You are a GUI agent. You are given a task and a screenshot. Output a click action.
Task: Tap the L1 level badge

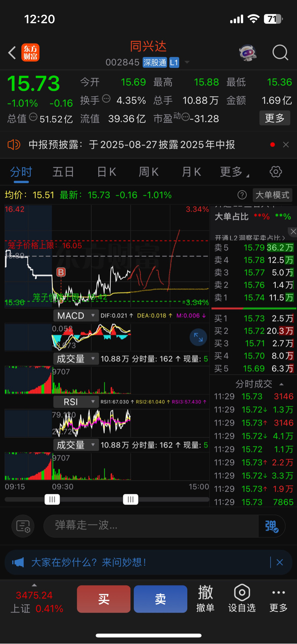(174, 62)
